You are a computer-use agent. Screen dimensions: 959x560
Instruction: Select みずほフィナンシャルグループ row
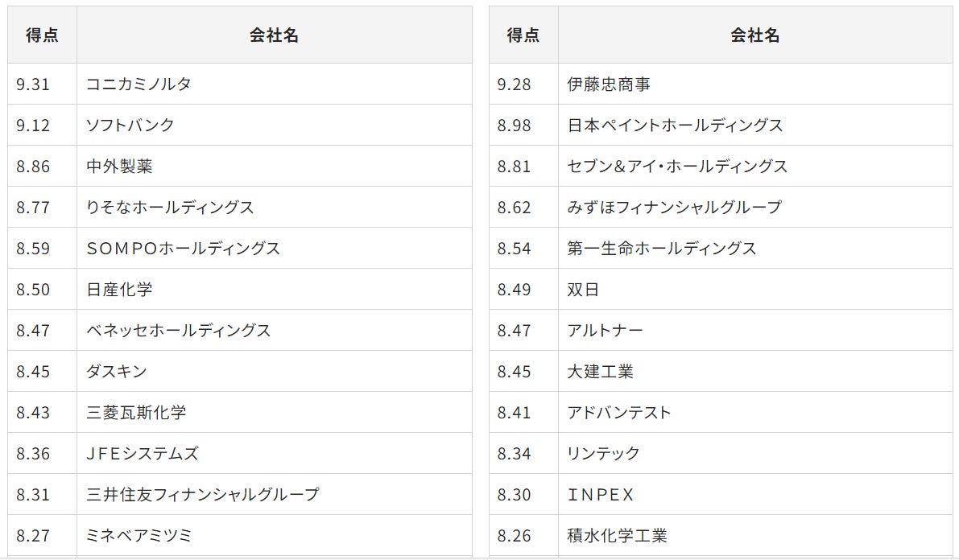(x=674, y=207)
